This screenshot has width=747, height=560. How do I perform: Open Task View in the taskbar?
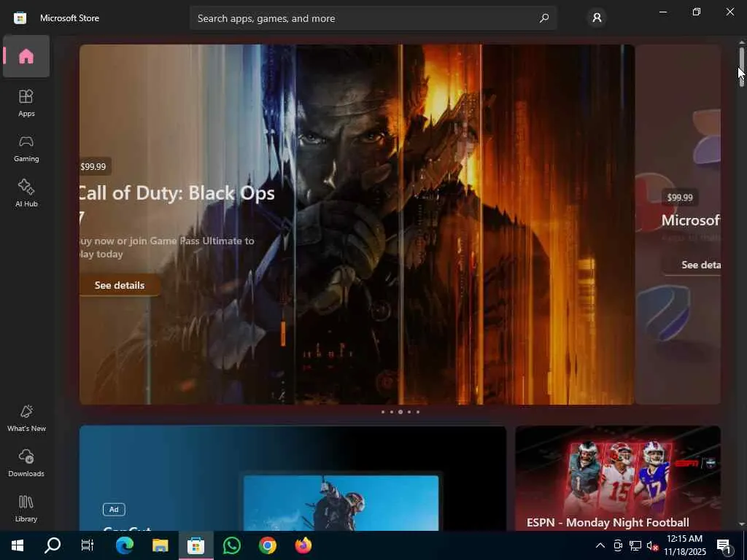[88, 545]
